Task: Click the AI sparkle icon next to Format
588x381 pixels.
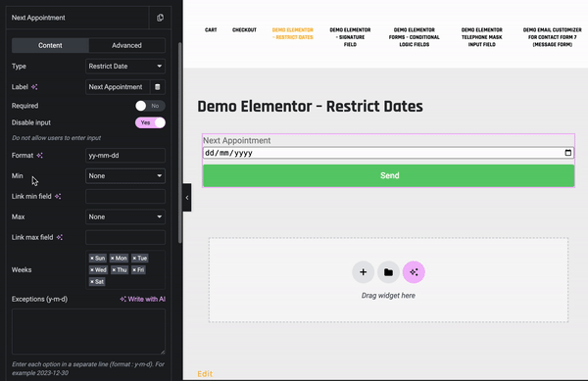Action: (x=40, y=155)
